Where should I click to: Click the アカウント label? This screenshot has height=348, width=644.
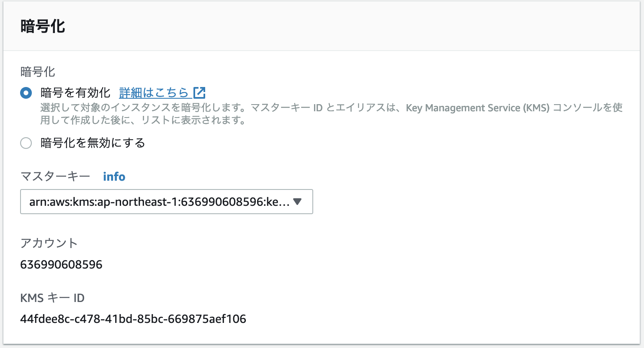pyautogui.click(x=49, y=243)
